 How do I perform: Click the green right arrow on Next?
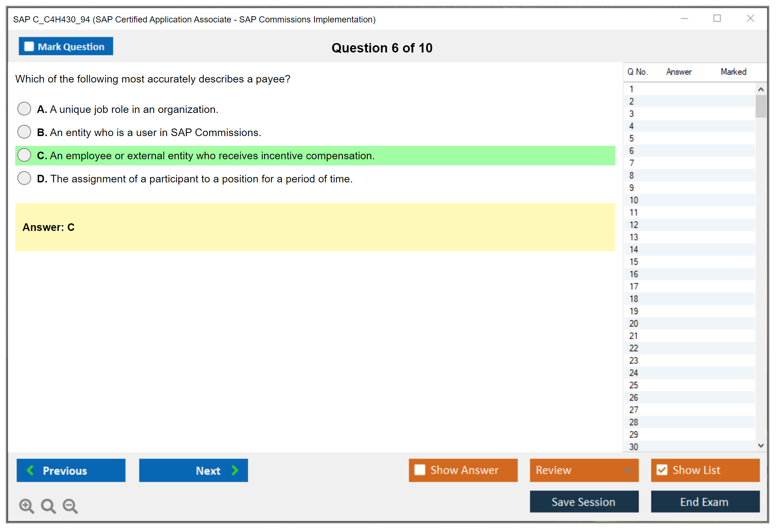pyautogui.click(x=235, y=470)
